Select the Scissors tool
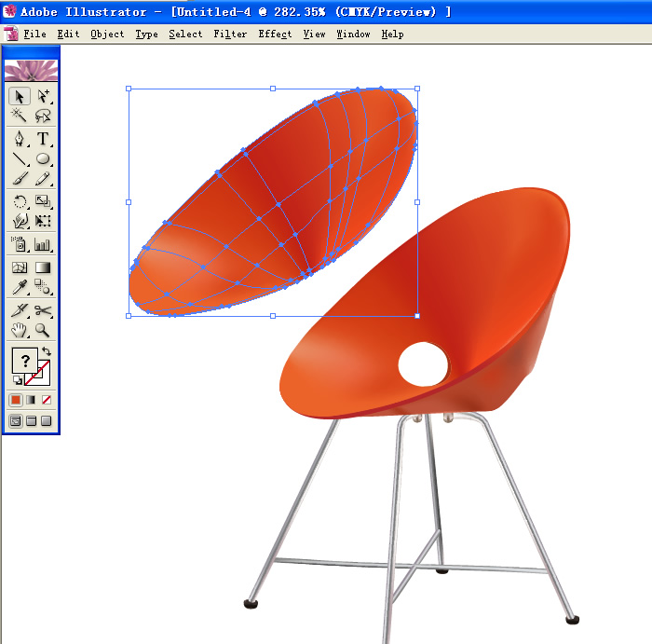Viewport: 652px width, 644px height. pyautogui.click(x=43, y=310)
